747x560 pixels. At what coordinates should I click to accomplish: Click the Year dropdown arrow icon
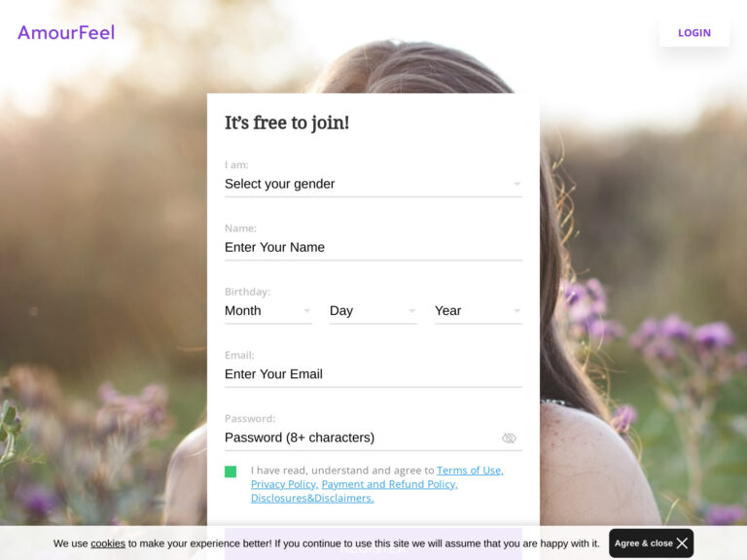[x=516, y=311]
